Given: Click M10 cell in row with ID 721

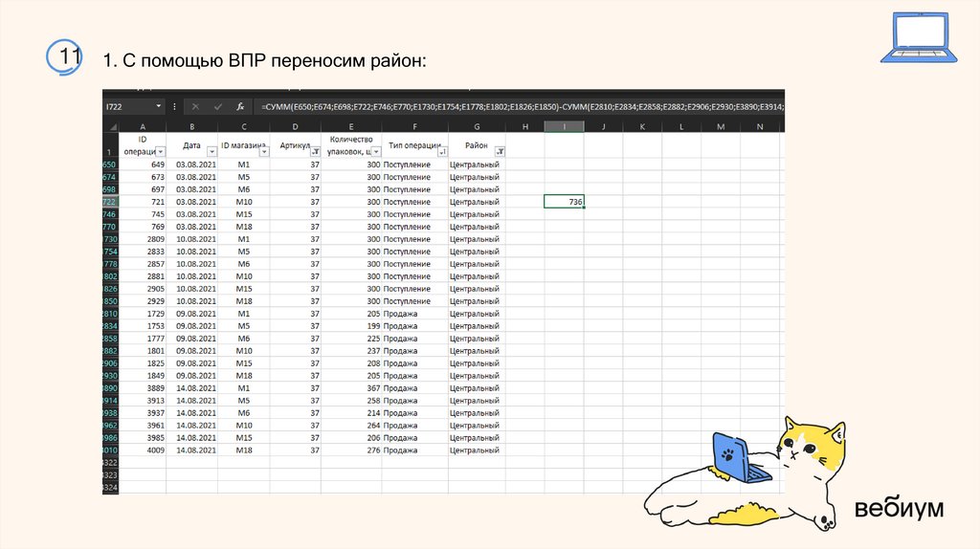Looking at the screenshot, I should coord(244,202).
